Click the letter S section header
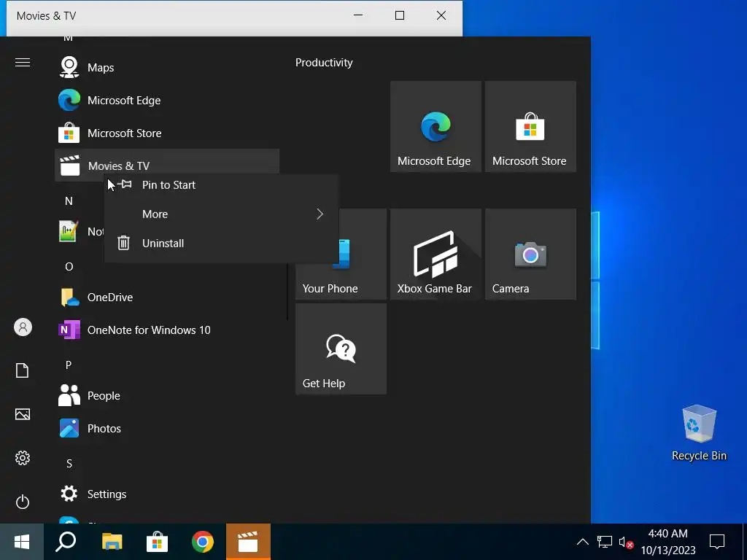 click(x=69, y=464)
